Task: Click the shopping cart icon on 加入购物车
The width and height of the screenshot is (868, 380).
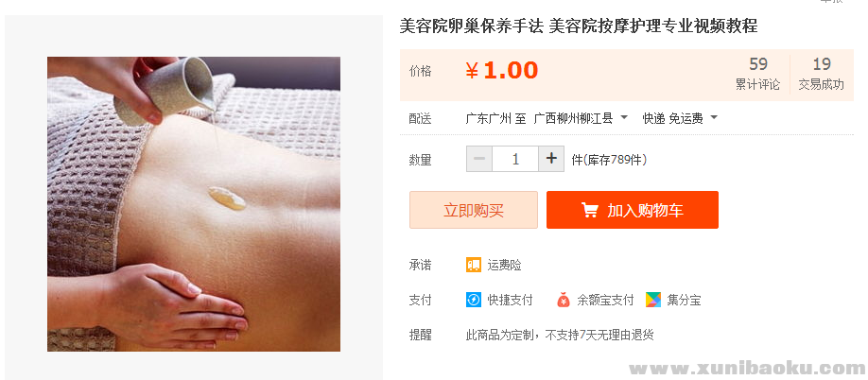Action: [590, 210]
